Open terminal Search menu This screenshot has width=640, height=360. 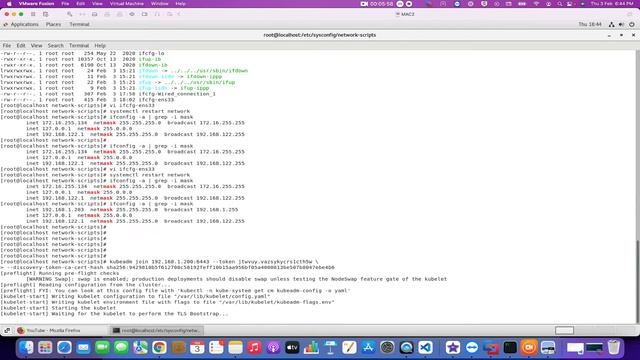pos(56,46)
